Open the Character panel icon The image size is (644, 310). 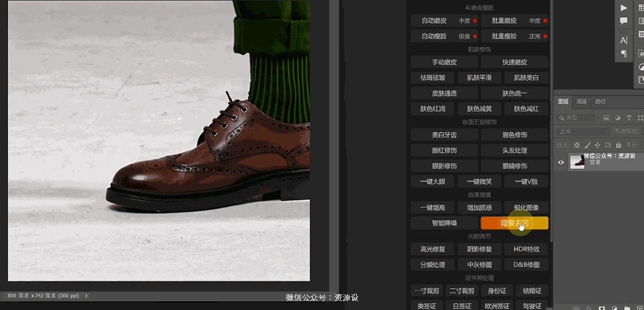624,40
